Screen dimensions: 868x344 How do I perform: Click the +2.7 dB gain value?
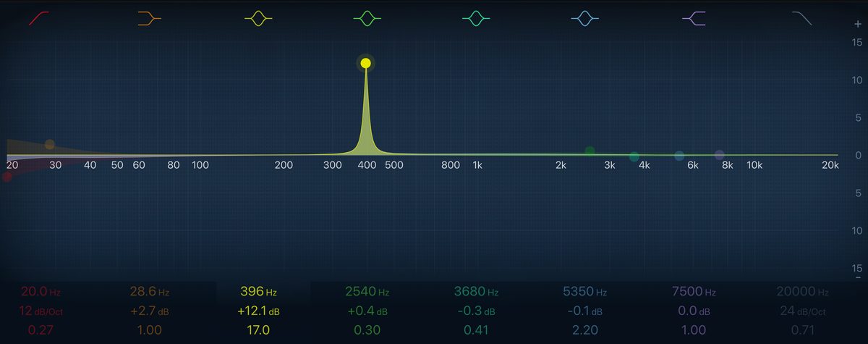150,311
